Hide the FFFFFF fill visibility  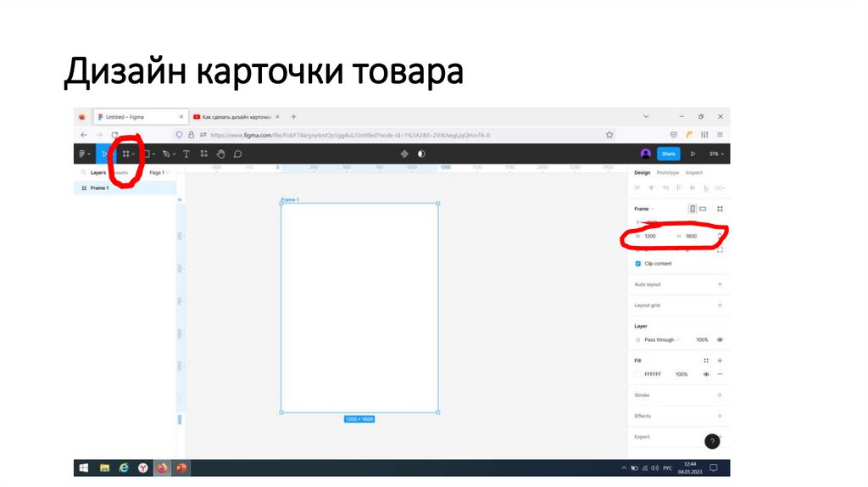coord(706,374)
